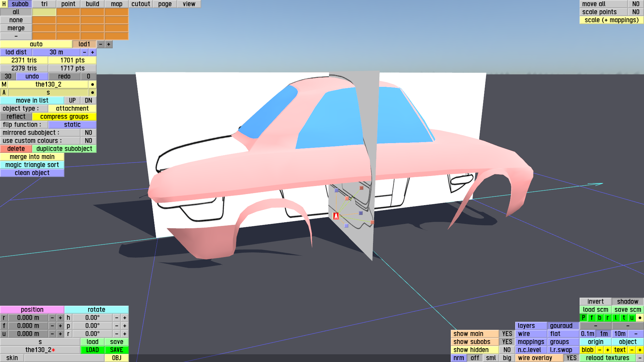Click duplicate subobject button
This screenshot has height=362, width=644.
pos(64,149)
